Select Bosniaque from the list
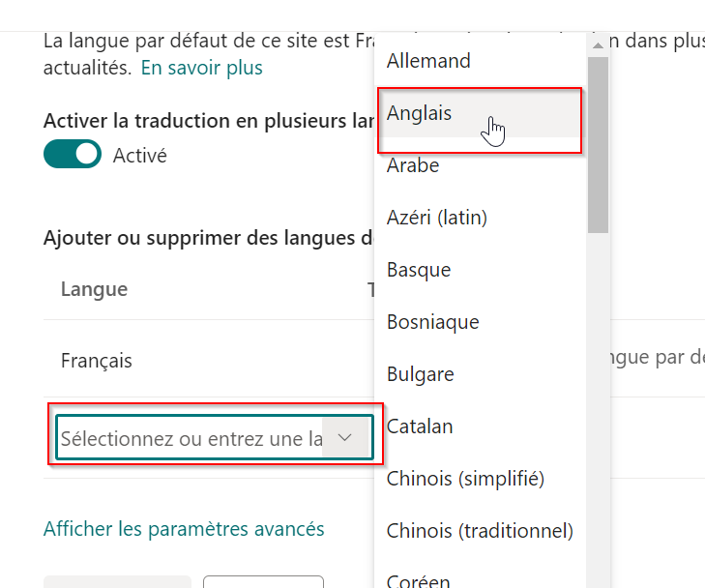 pos(432,322)
